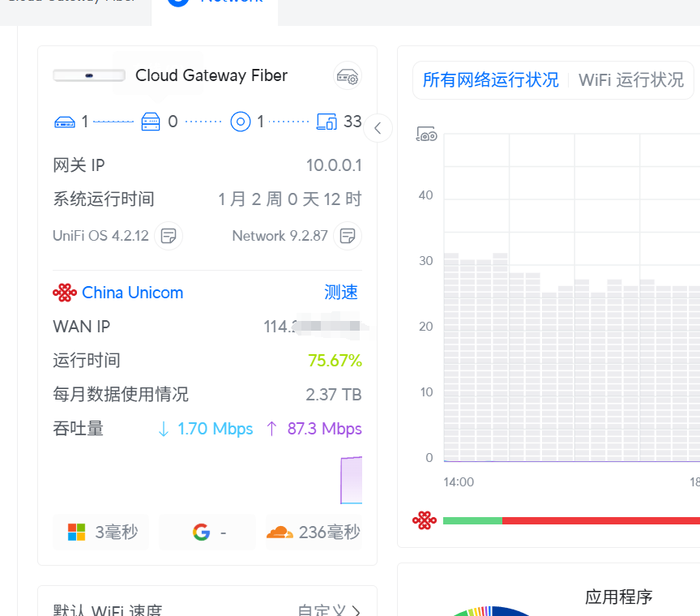
Task: Click the Microsoft latency 3毫秒 chip
Action: pos(101,532)
